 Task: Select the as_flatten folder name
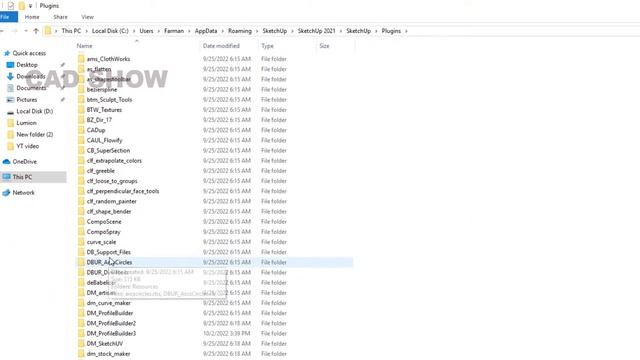pos(99,69)
